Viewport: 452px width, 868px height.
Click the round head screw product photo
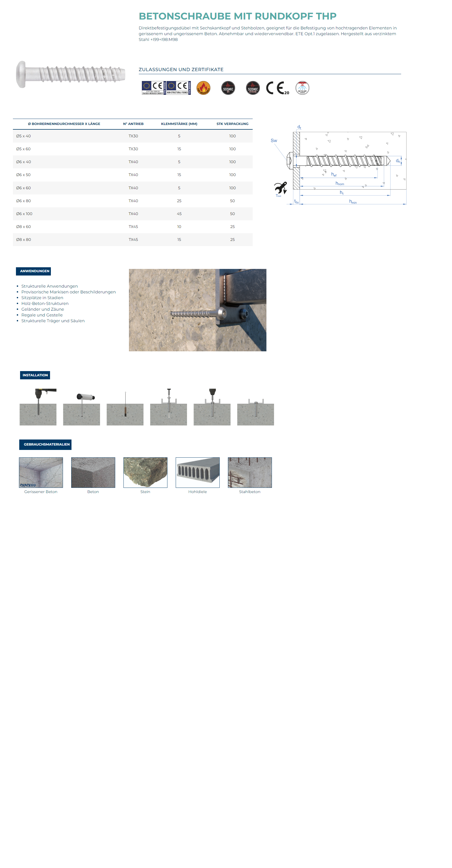[71, 74]
